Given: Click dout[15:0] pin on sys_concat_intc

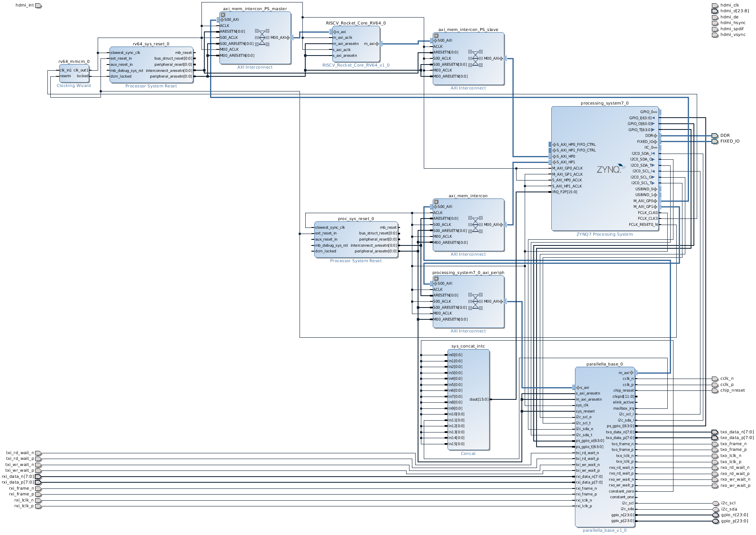Looking at the screenshot, I should tap(479, 399).
